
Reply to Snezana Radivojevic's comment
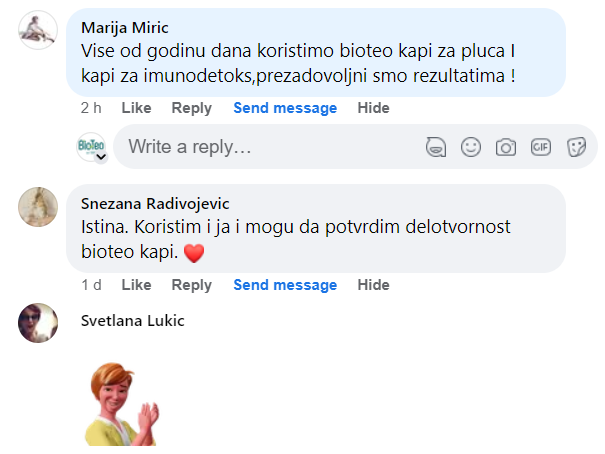click(x=191, y=285)
